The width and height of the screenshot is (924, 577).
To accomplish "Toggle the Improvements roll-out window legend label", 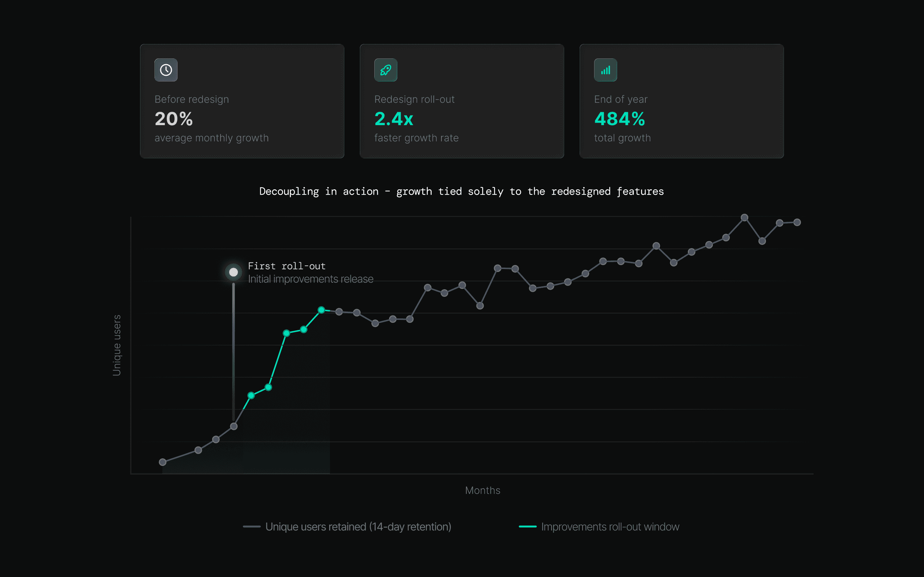I will pos(610,527).
